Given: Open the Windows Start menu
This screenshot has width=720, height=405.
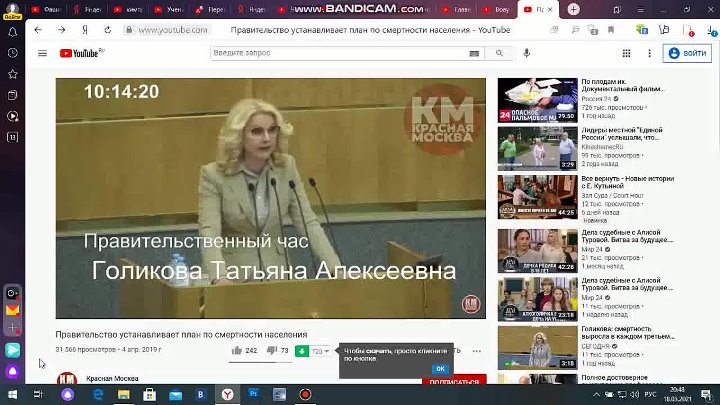Looking at the screenshot, I should [x=12, y=394].
